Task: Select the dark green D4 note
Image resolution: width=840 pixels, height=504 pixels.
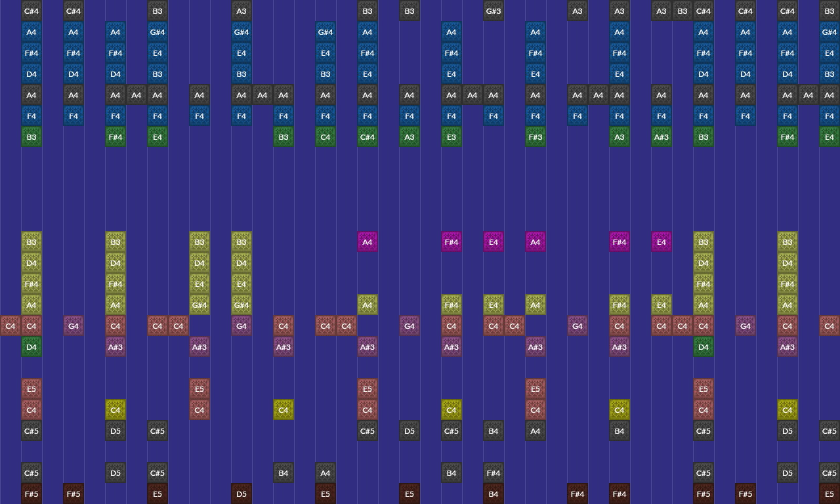Action: (31, 347)
